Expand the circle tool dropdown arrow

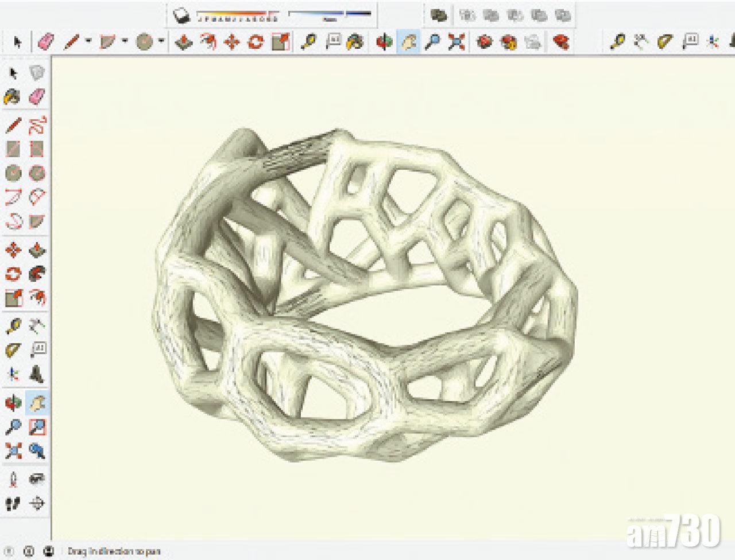pyautogui.click(x=161, y=42)
